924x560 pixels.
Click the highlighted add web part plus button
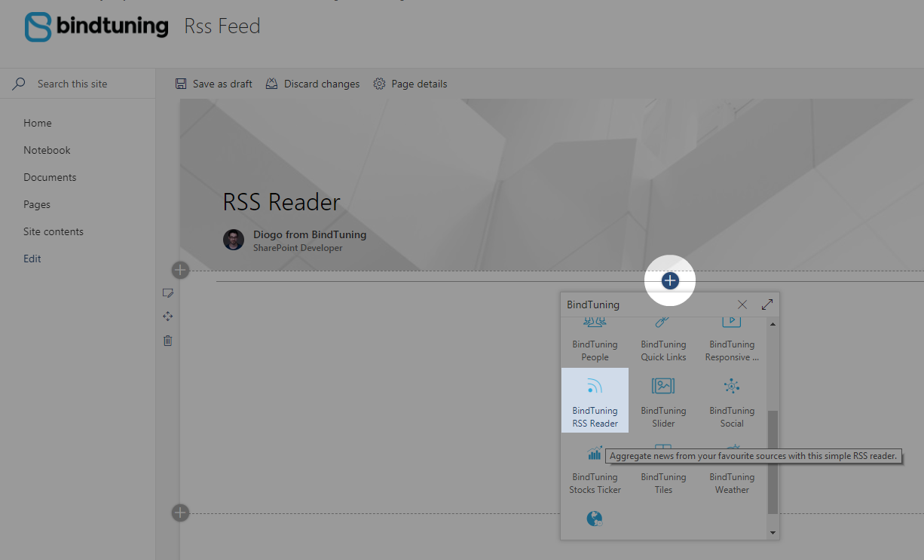[670, 281]
